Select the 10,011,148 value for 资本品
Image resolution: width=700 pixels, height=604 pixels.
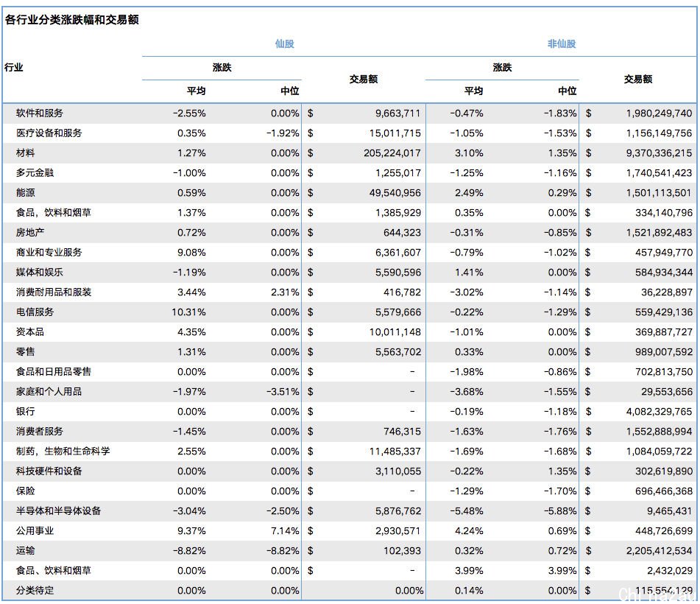coord(395,332)
